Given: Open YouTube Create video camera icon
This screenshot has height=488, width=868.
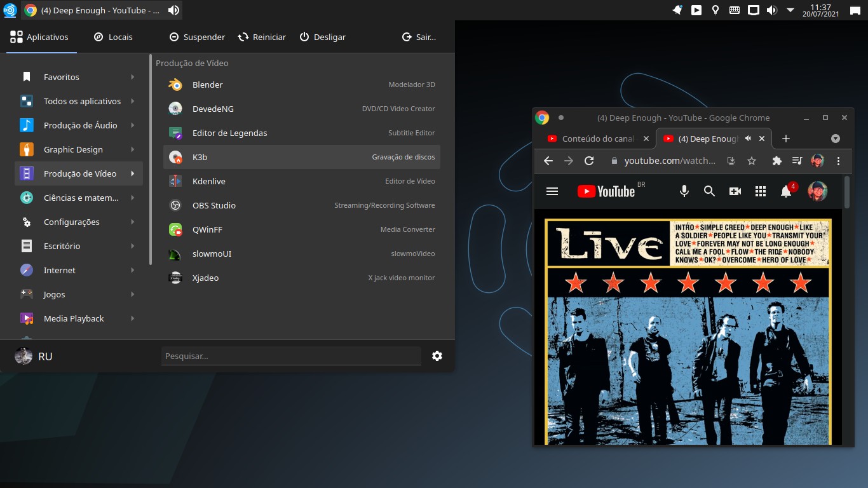Looking at the screenshot, I should point(735,191).
